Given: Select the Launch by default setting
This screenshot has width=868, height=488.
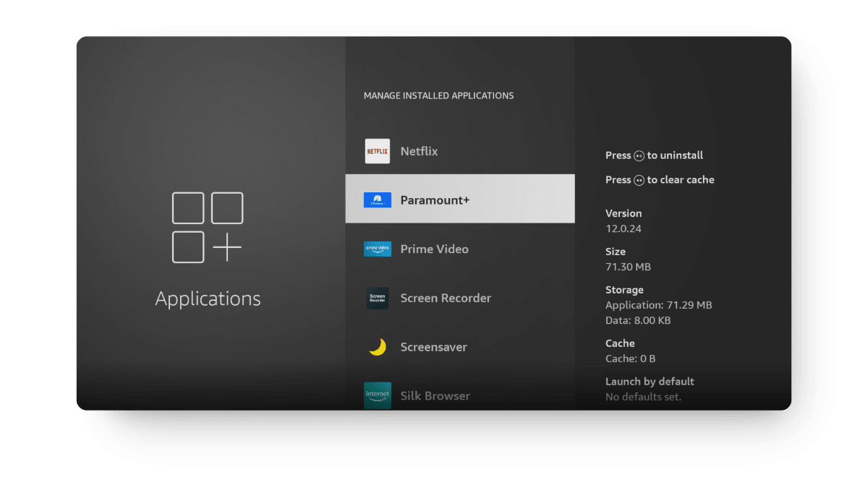Looking at the screenshot, I should tap(650, 381).
